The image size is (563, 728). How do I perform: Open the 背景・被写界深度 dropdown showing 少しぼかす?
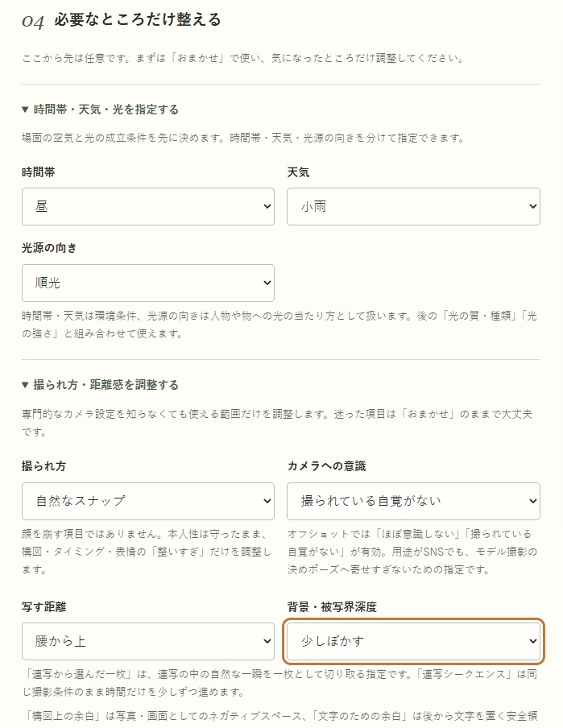(x=413, y=641)
